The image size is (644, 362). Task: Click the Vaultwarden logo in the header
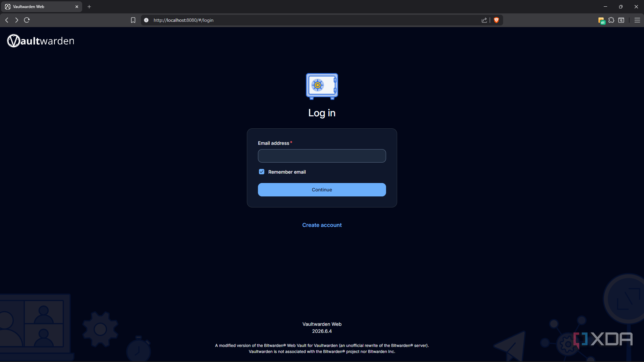(41, 41)
